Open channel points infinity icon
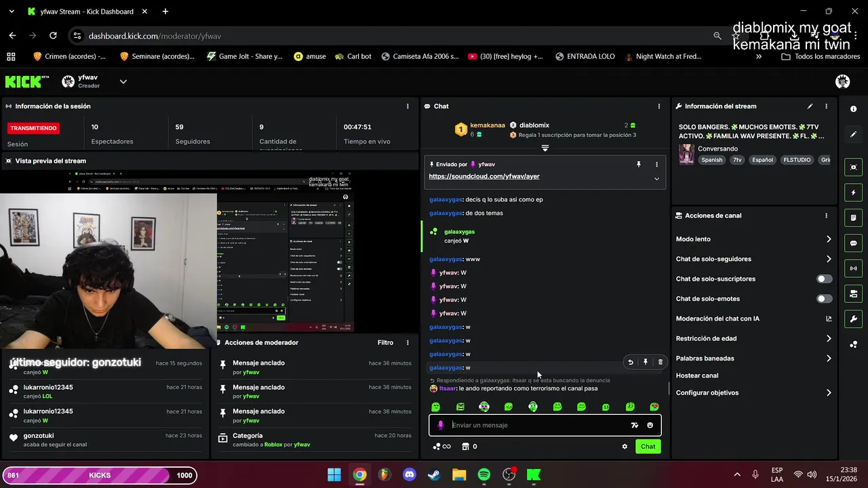This screenshot has width=868, height=488. pos(441,447)
